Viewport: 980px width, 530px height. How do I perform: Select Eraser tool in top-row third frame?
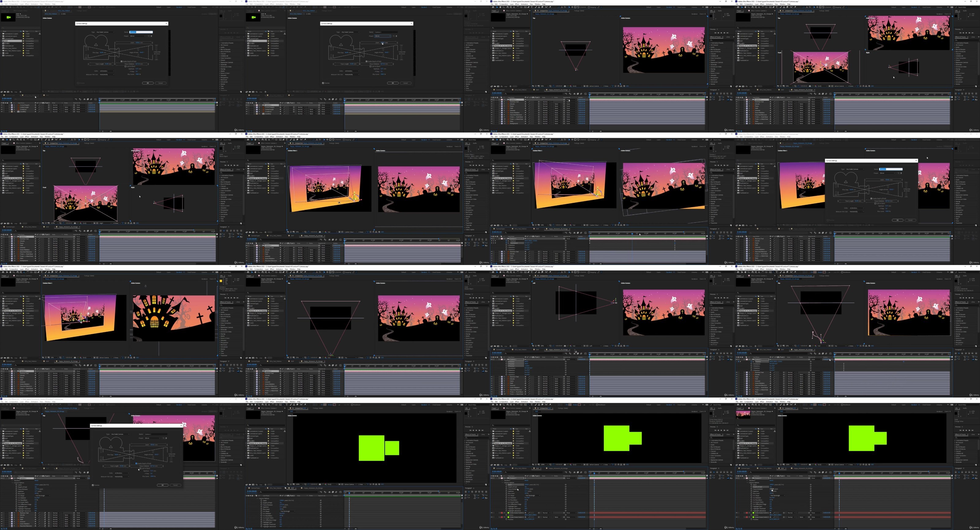point(542,7)
